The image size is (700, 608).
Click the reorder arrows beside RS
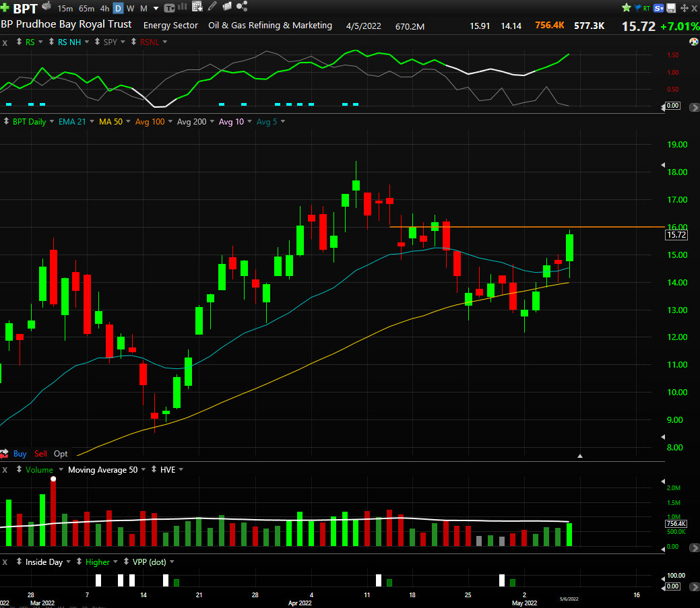click(19, 42)
